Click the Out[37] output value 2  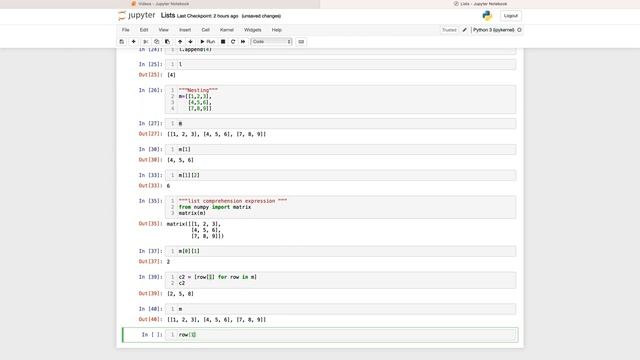[168, 262]
